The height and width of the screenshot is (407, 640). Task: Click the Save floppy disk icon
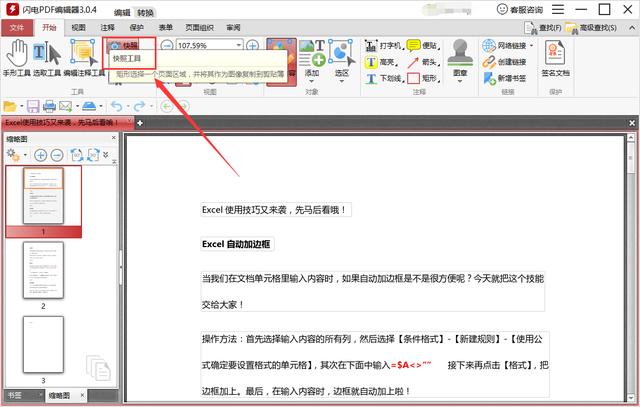click(x=33, y=107)
